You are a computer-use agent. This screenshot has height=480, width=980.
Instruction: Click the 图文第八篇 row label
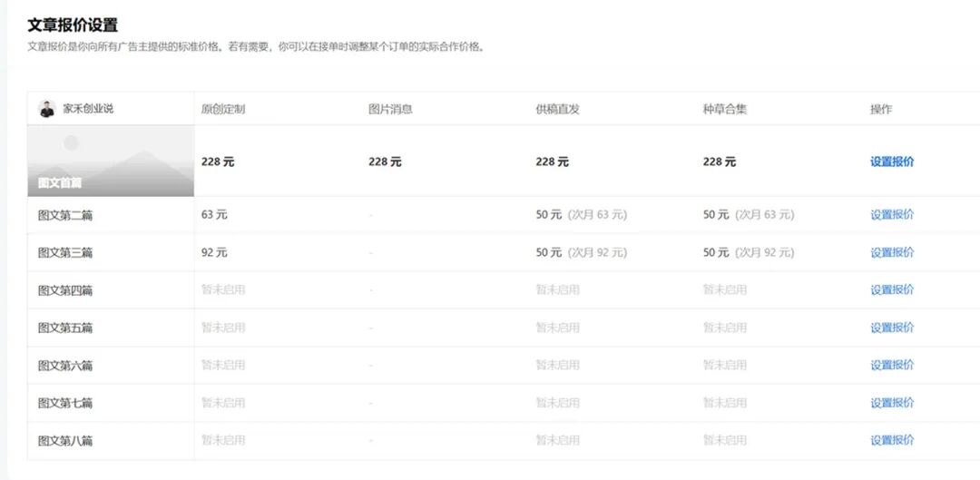(x=65, y=441)
